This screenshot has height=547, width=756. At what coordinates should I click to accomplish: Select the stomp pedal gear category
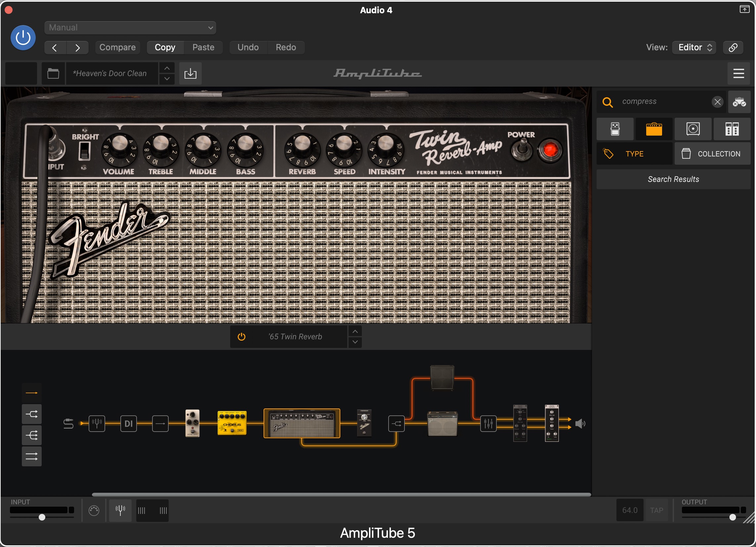615,129
